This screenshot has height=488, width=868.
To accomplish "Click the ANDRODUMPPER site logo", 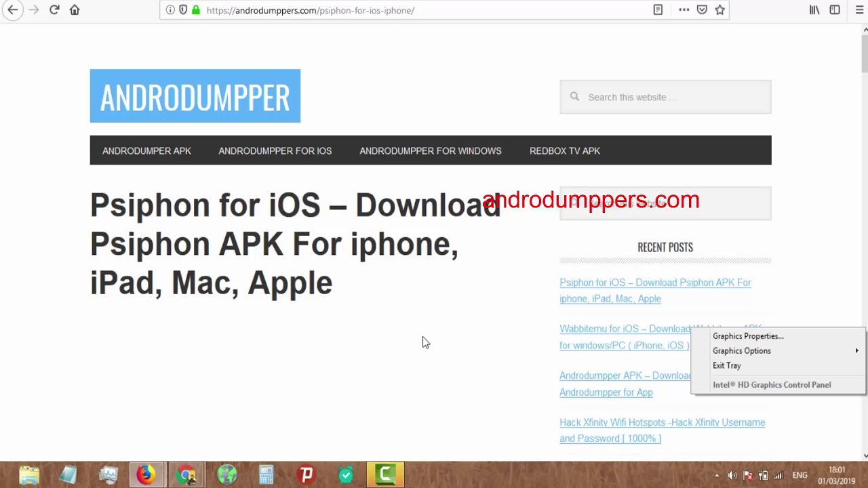I will click(x=195, y=96).
